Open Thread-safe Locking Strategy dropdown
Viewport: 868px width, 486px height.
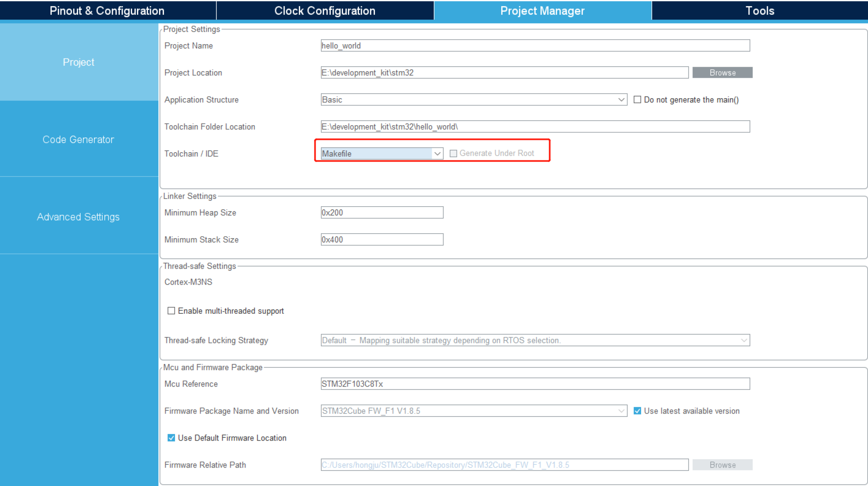(x=535, y=340)
